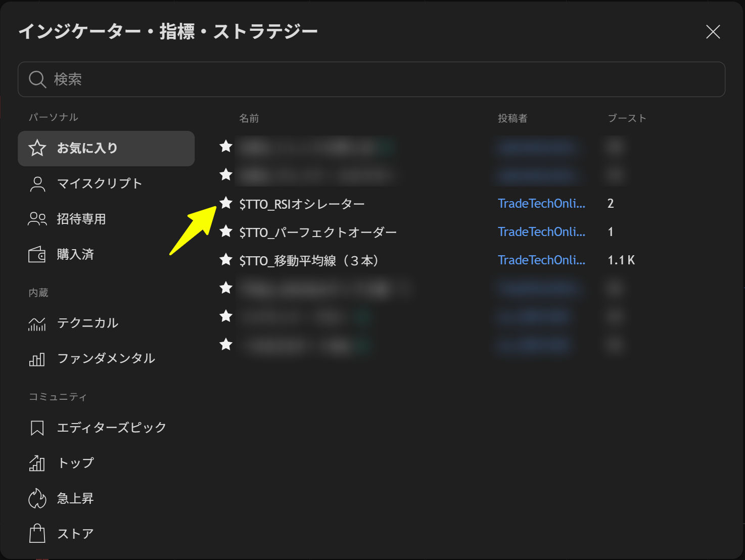The width and height of the screenshot is (745, 560).
Task: Click the rising bars icon for トップ
Action: tap(37, 463)
